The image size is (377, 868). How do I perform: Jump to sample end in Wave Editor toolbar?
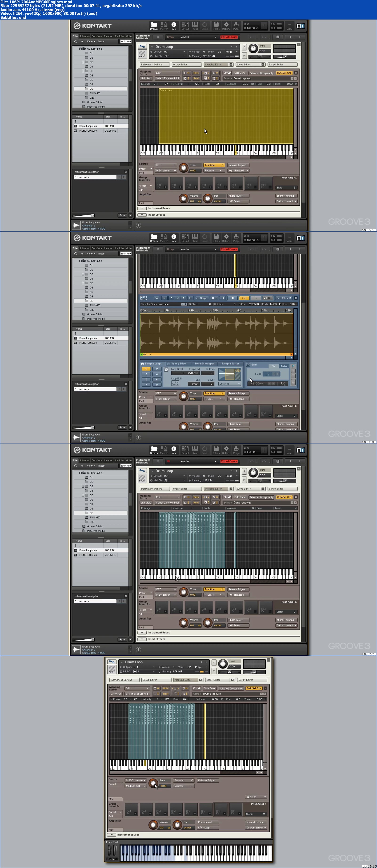point(190,298)
